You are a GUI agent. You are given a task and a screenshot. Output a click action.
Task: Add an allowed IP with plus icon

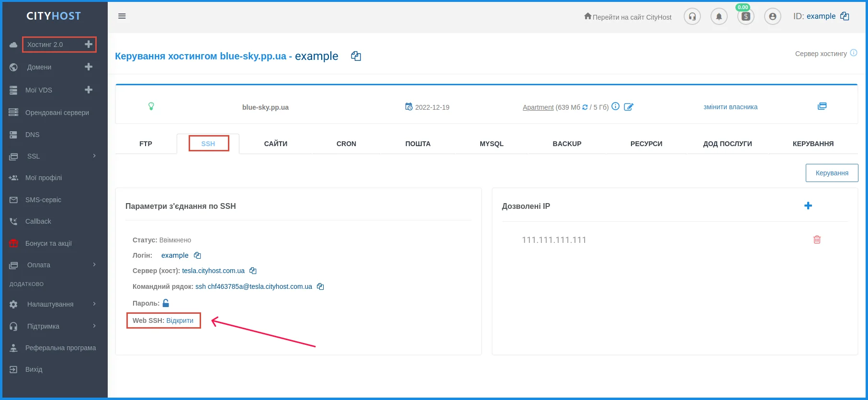[808, 206]
